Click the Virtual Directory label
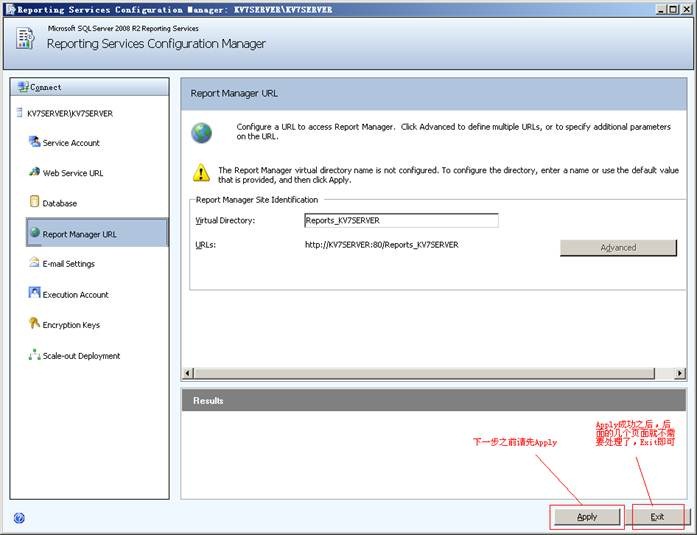The height and width of the screenshot is (535, 697). [225, 220]
